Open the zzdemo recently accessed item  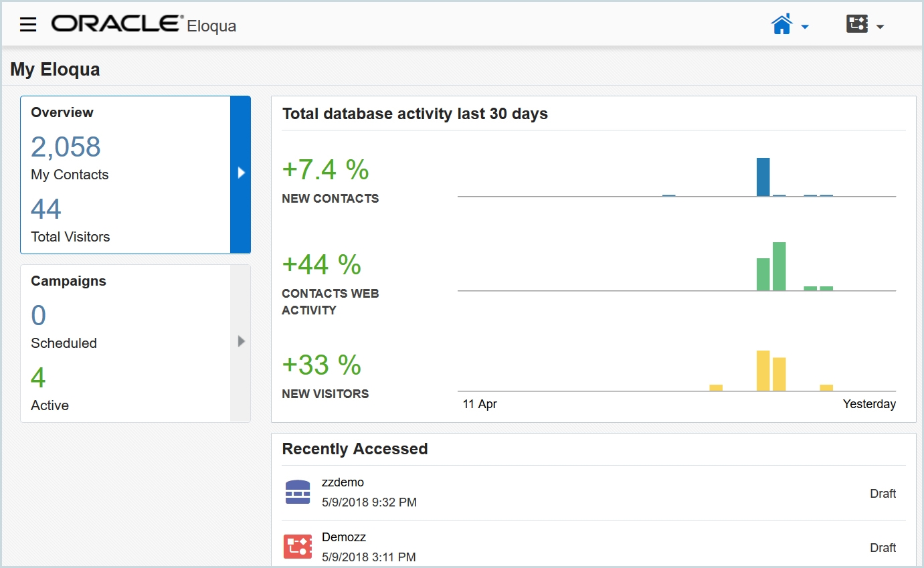click(343, 482)
